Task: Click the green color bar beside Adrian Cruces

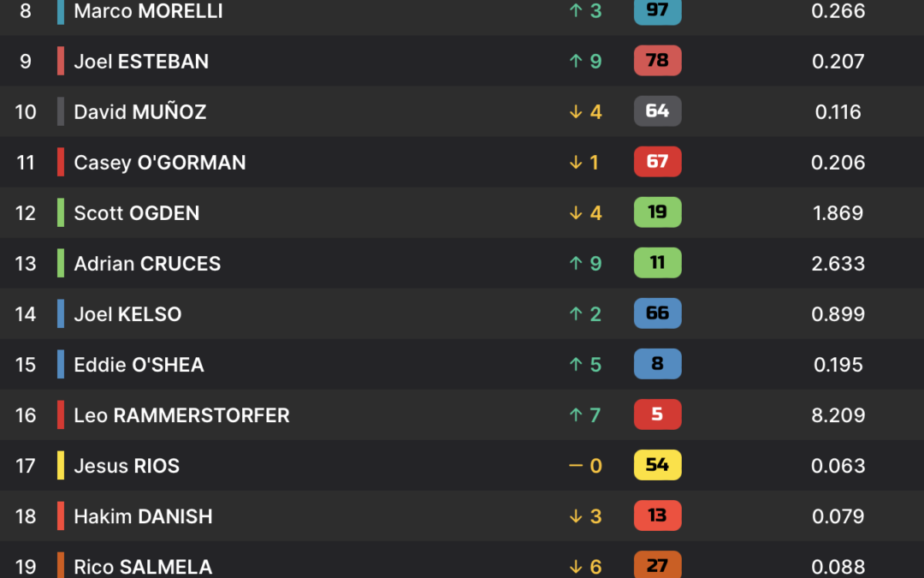Action: pyautogui.click(x=61, y=264)
